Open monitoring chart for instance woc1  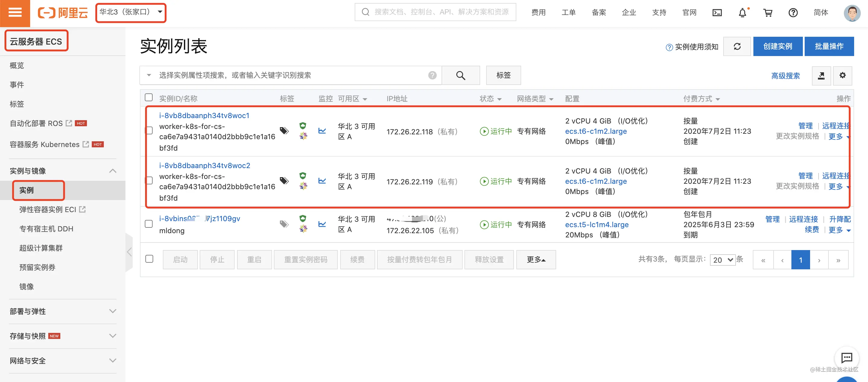322,131
